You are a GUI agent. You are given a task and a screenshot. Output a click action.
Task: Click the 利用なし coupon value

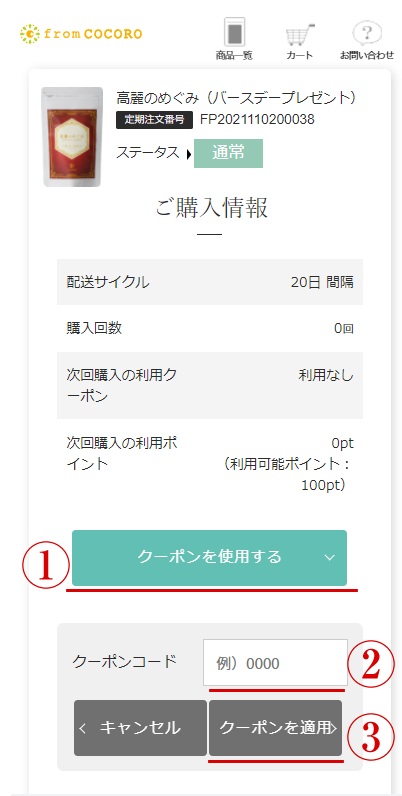[326, 376]
